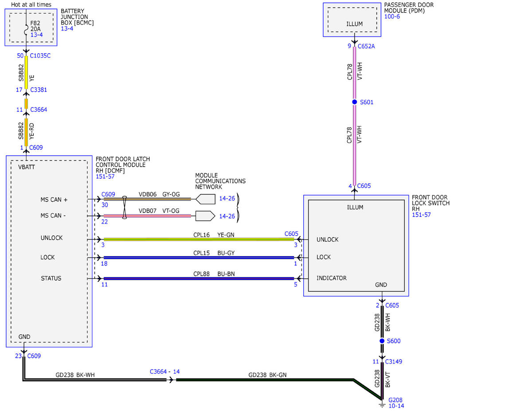
Task: Select the "VBATT" pin label
Action: point(27,167)
